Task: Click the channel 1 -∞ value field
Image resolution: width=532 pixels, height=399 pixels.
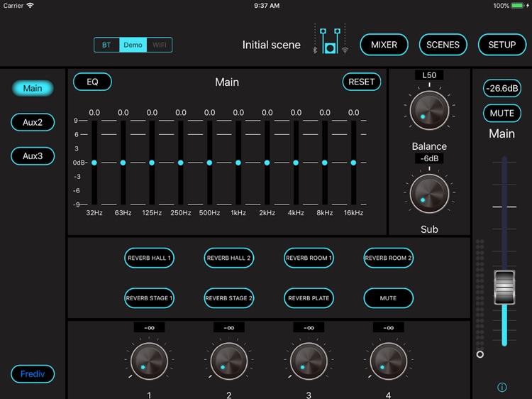Action: [x=149, y=327]
